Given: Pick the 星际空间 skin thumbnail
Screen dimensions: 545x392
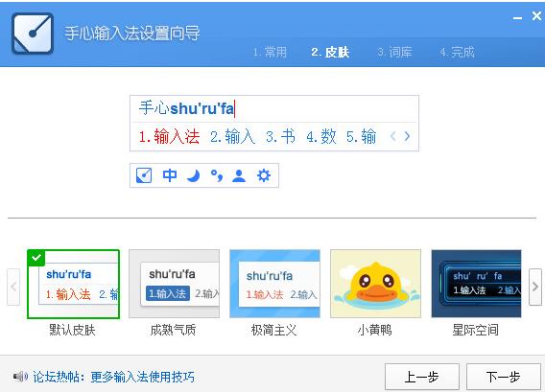Looking at the screenshot, I should [x=476, y=284].
